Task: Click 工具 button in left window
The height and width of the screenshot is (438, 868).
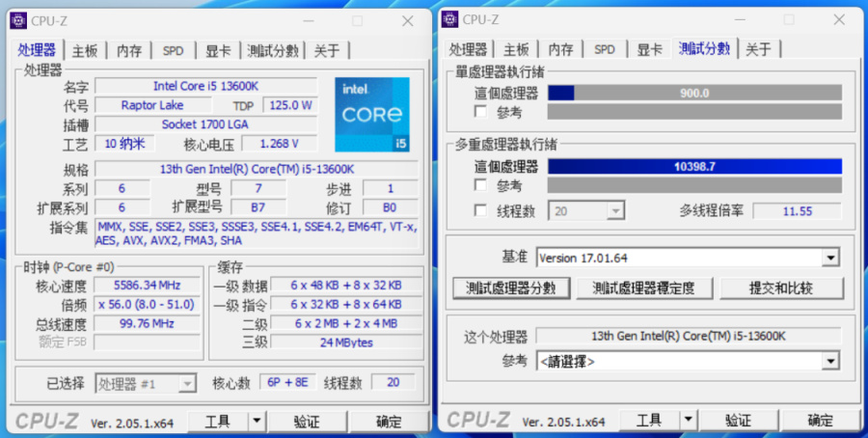Action: pyautogui.click(x=218, y=422)
